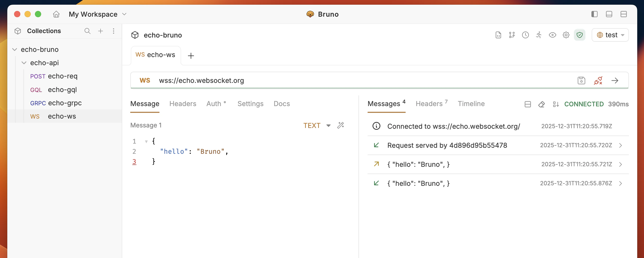Open the test environment dropdown
The image size is (644, 258).
pyautogui.click(x=610, y=35)
